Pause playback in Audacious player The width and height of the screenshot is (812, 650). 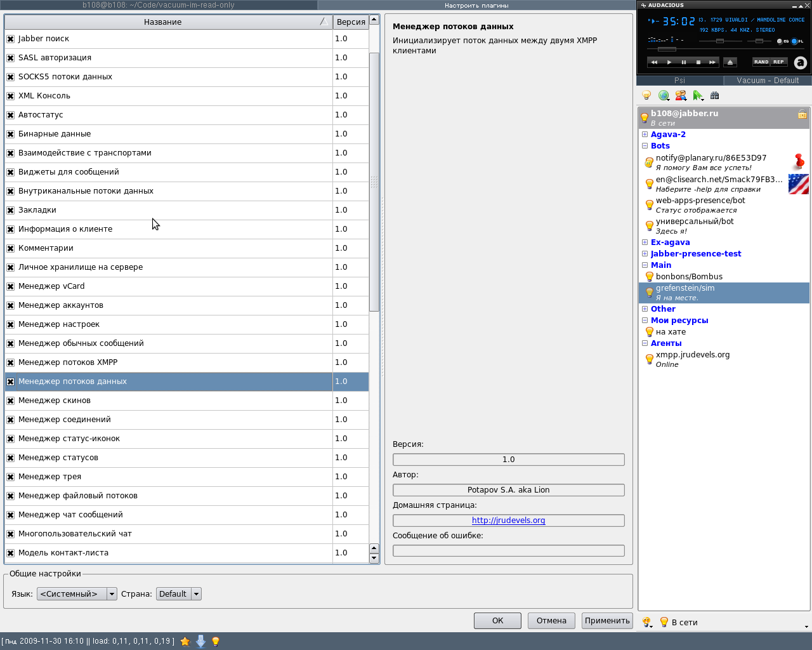click(684, 62)
